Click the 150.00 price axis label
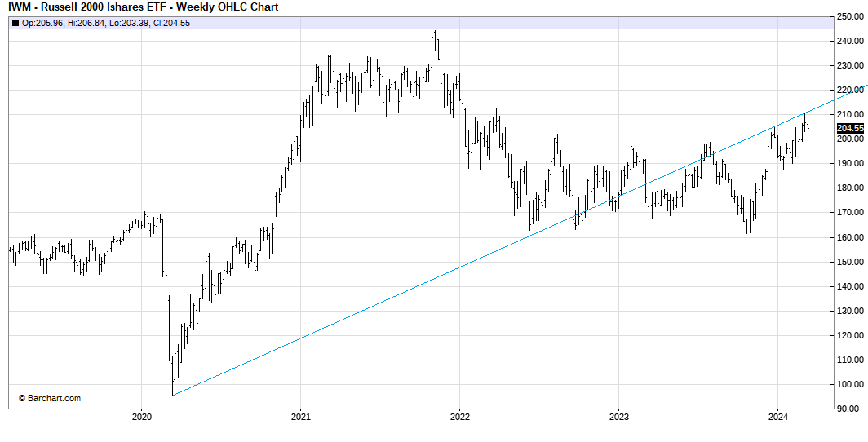 (x=850, y=262)
